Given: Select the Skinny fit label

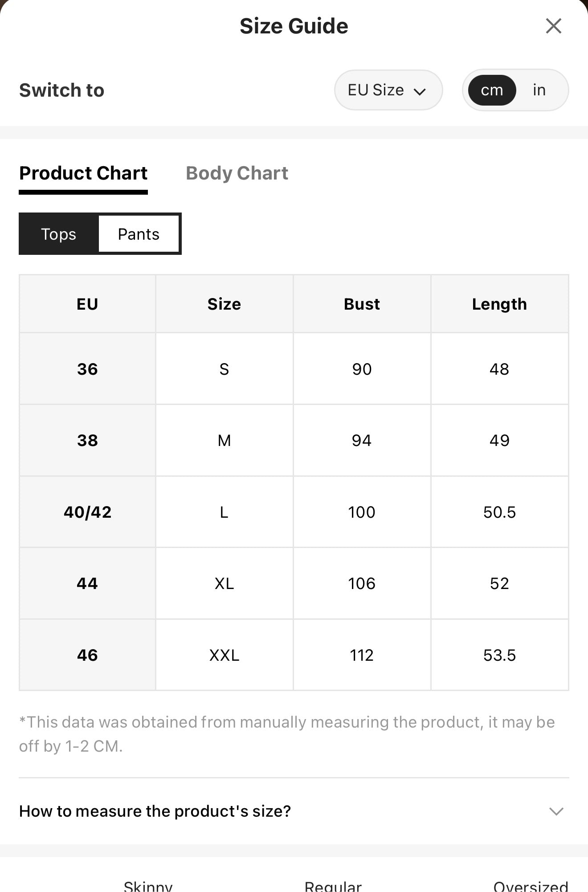Looking at the screenshot, I should pos(148,886).
